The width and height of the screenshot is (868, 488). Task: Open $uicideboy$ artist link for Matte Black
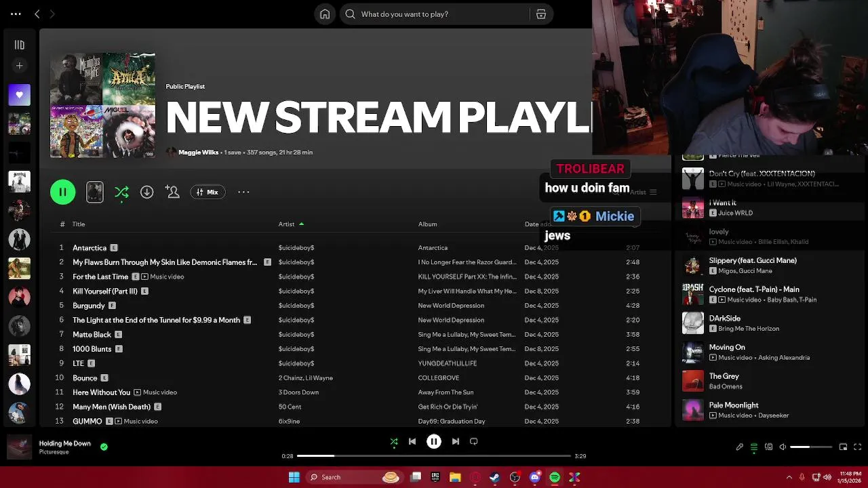click(296, 335)
